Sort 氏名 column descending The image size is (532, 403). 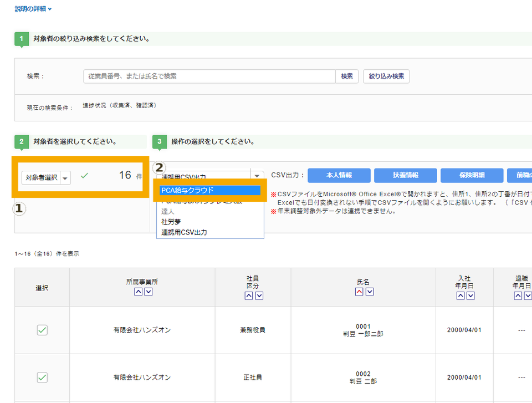coord(370,292)
